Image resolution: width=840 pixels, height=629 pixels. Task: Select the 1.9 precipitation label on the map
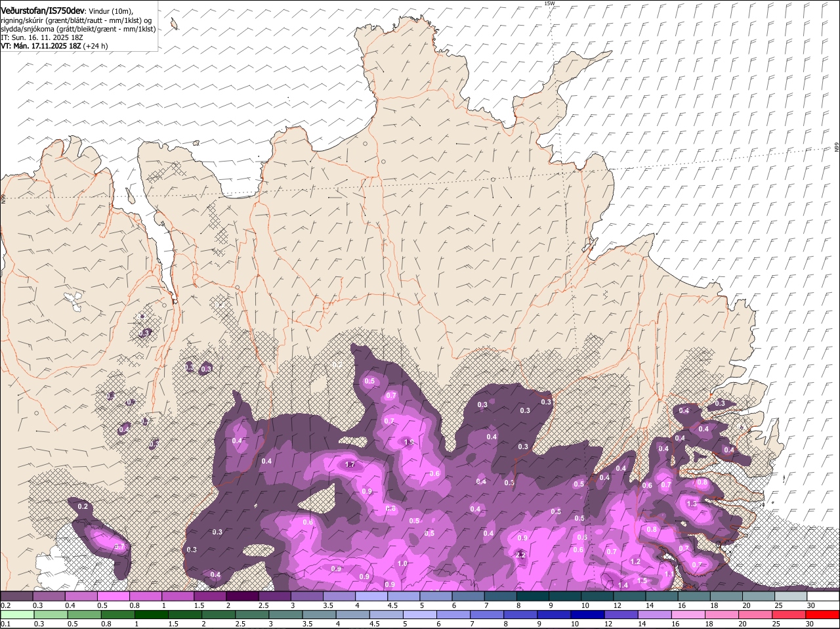pos(408,443)
